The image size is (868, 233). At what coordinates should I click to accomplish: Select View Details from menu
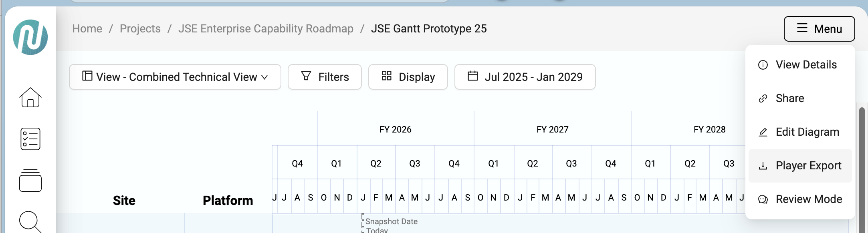[806, 65]
